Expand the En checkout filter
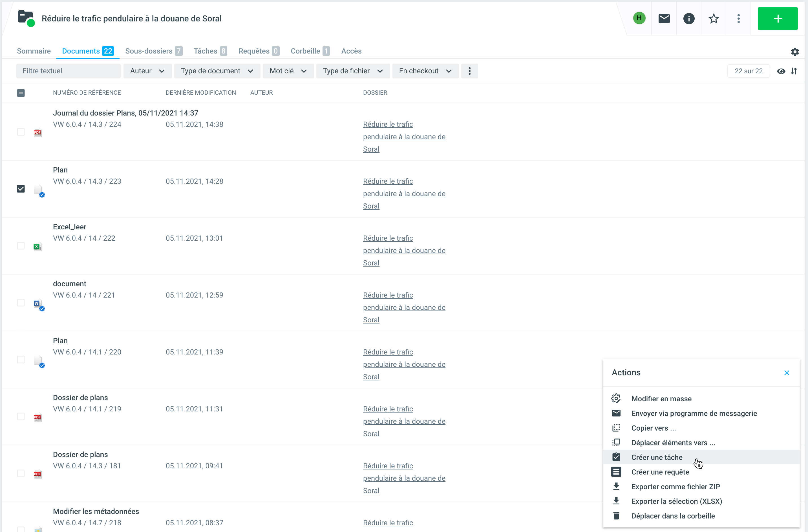This screenshot has height=532, width=808. tap(425, 71)
